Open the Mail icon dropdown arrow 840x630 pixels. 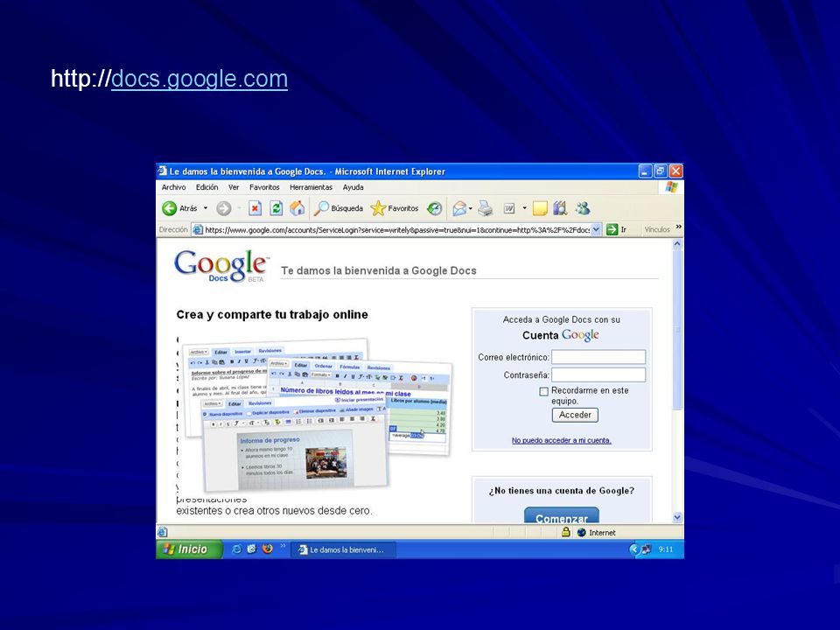click(471, 208)
